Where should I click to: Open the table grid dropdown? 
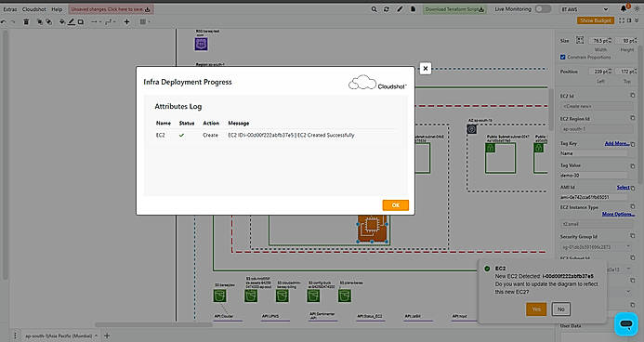144,21
